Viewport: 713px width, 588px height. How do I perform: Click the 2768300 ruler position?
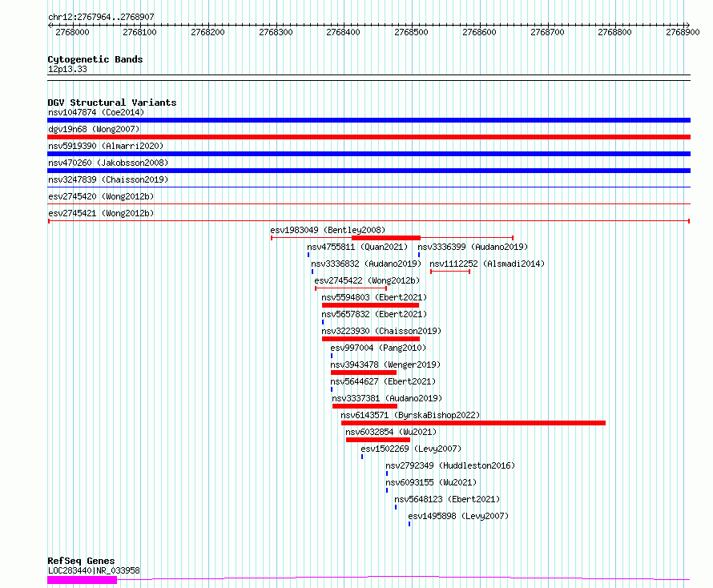(276, 32)
